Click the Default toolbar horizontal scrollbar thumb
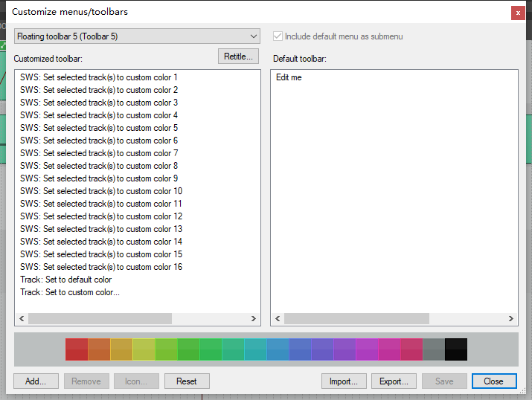The width and height of the screenshot is (532, 400). [x=356, y=319]
